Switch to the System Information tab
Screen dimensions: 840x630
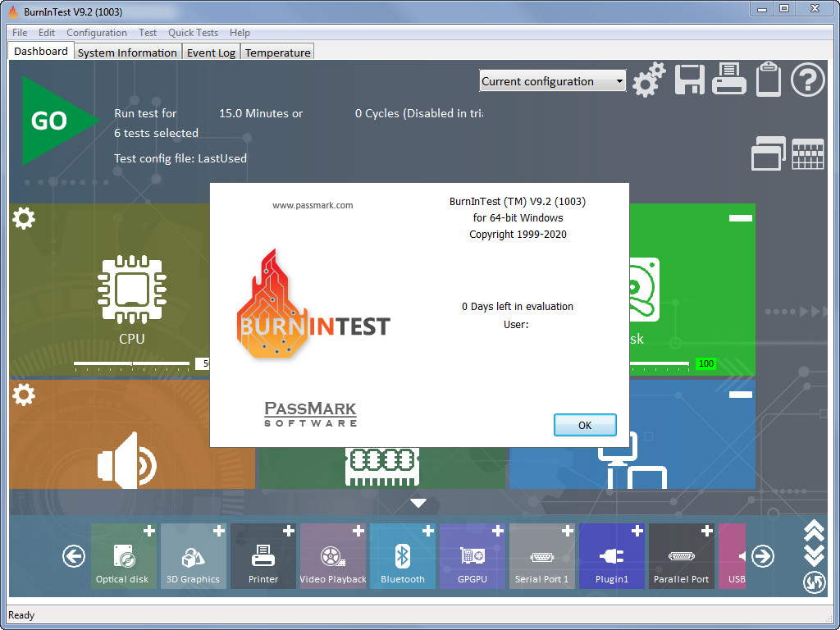(x=127, y=52)
